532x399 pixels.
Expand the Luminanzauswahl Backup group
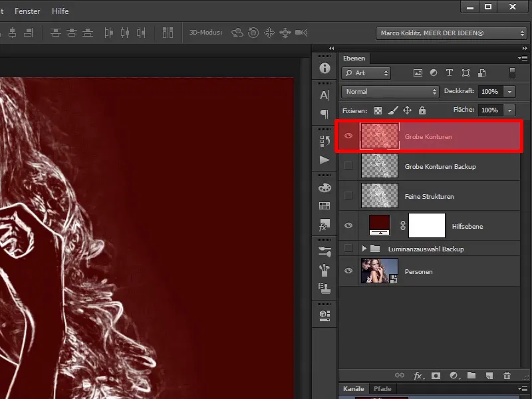pos(364,249)
